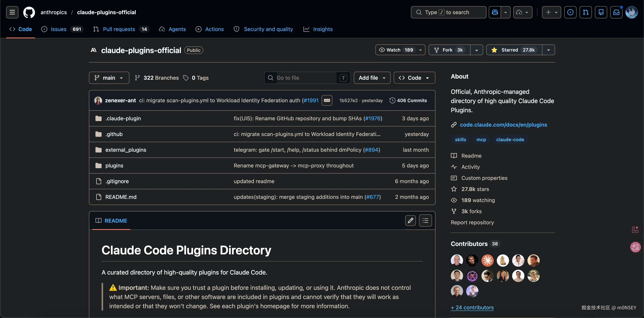Image resolution: width=644 pixels, height=318 pixels.
Task: Open the Add file dropdown
Action: coord(372,78)
